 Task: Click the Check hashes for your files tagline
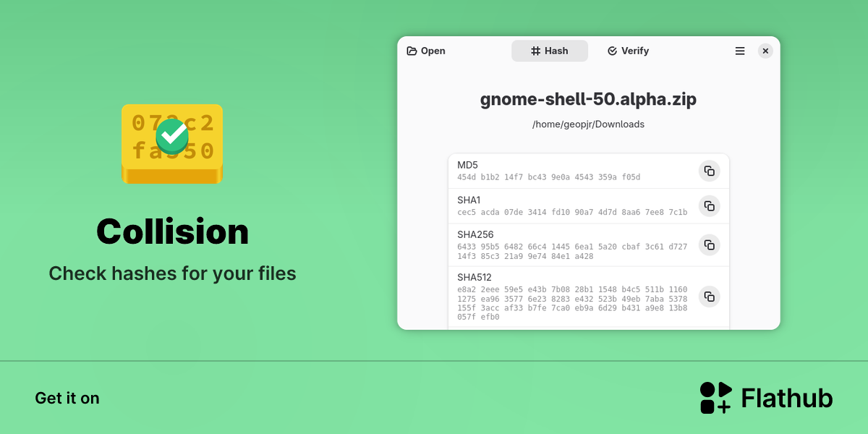[173, 273]
